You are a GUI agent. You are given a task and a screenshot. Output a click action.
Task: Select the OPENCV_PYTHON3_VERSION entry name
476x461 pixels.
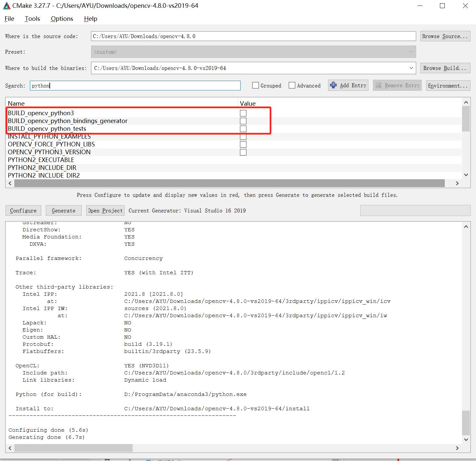pos(49,152)
